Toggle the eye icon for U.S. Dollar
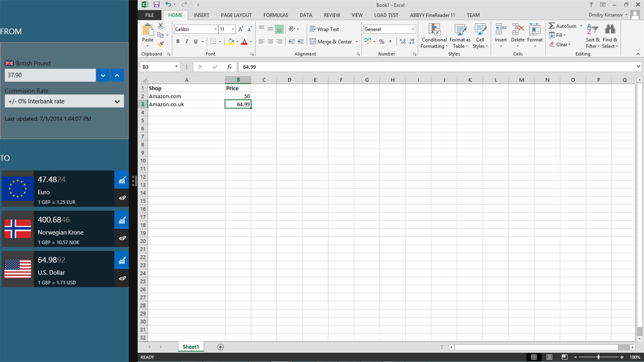 click(x=122, y=278)
